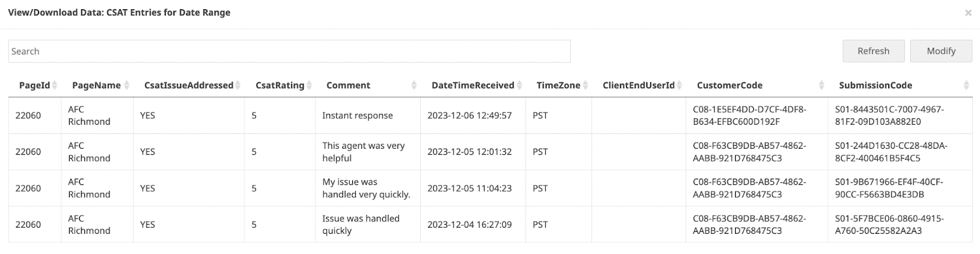
Task: Toggle CsatRating column sort arrows
Action: pos(309,86)
